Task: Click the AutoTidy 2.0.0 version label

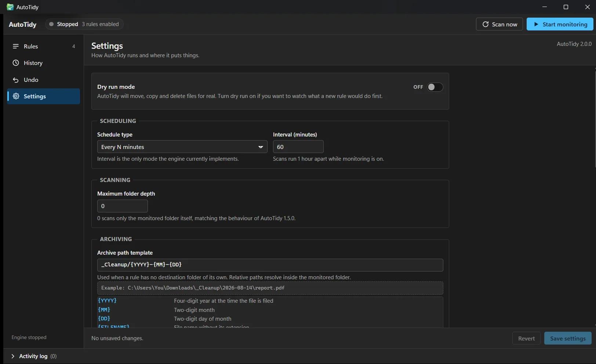Action: [x=574, y=44]
